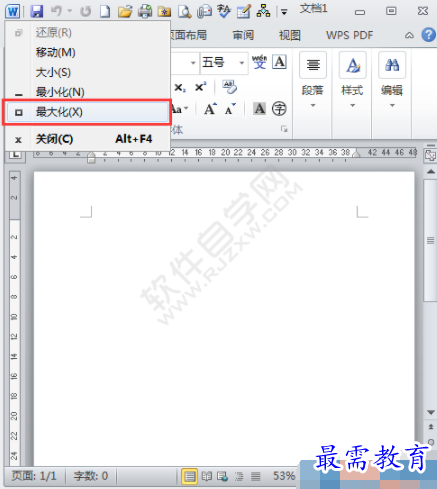Grow font size with large A
The width and height of the screenshot is (437, 489).
(x=210, y=109)
